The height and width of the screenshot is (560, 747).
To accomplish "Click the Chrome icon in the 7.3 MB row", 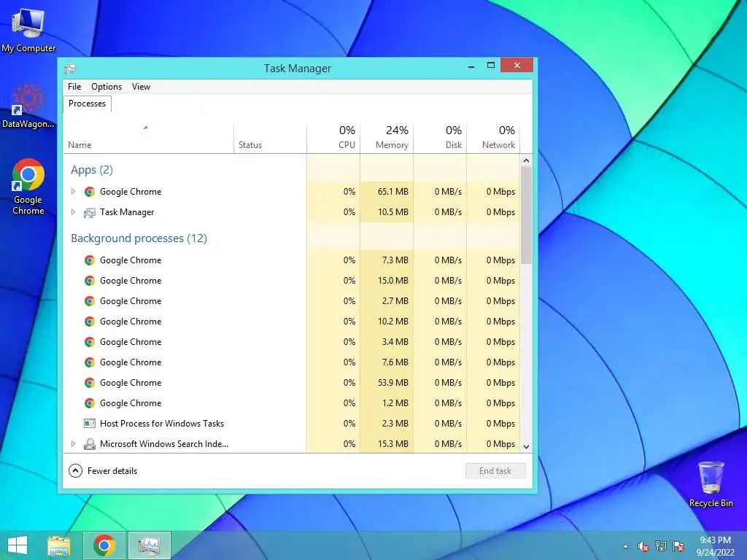I will pyautogui.click(x=89, y=260).
